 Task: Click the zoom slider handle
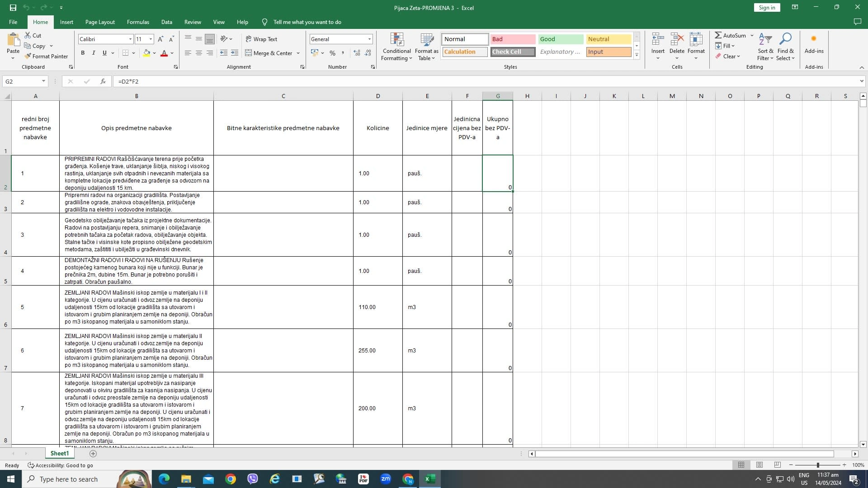tap(817, 465)
